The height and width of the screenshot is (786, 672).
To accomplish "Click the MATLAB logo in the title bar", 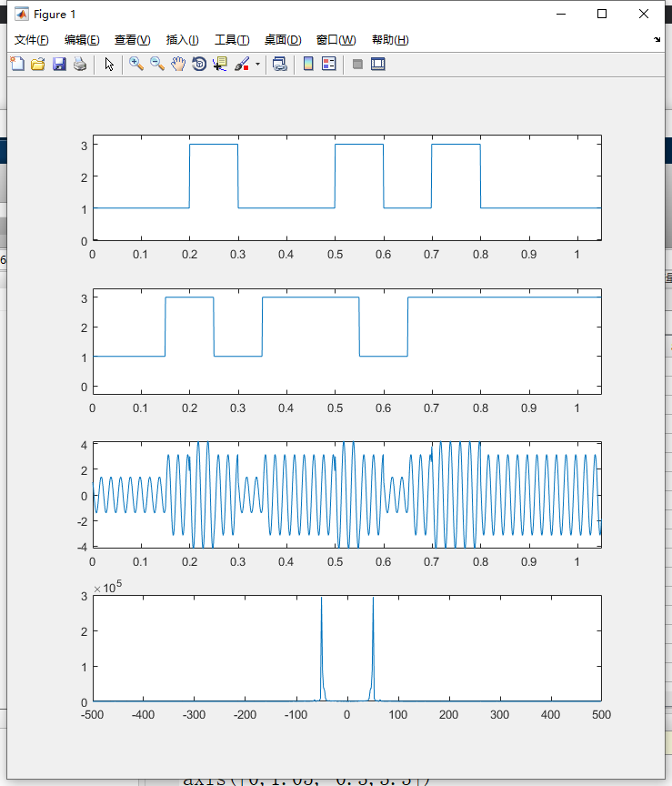I will (x=22, y=14).
